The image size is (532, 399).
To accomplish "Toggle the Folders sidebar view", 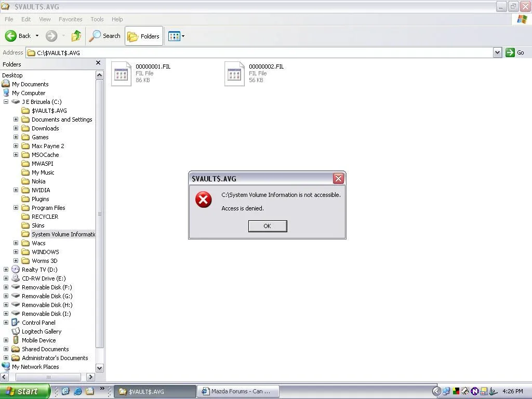I will coord(144,36).
